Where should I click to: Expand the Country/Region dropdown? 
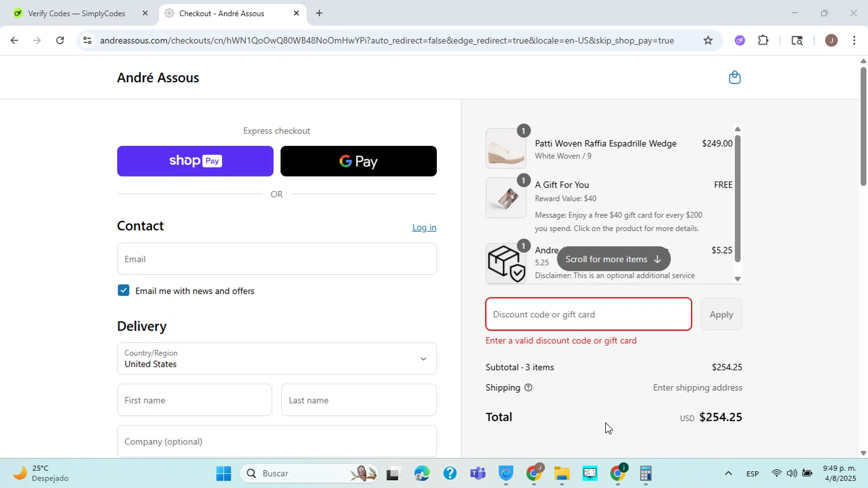(277, 358)
